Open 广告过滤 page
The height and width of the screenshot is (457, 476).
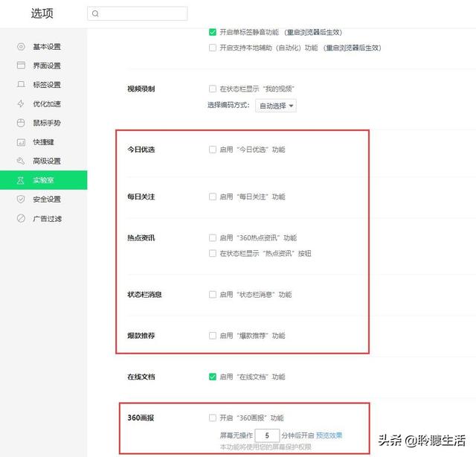[43, 218]
